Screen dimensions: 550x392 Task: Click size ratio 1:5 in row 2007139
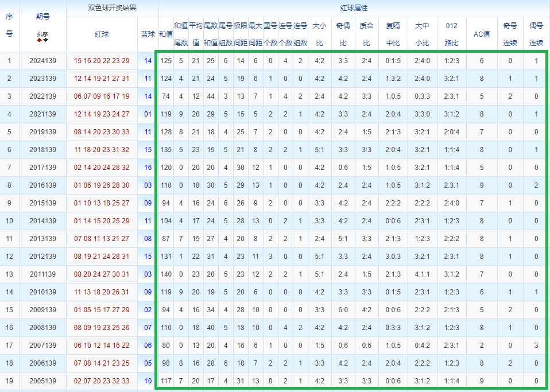point(320,346)
